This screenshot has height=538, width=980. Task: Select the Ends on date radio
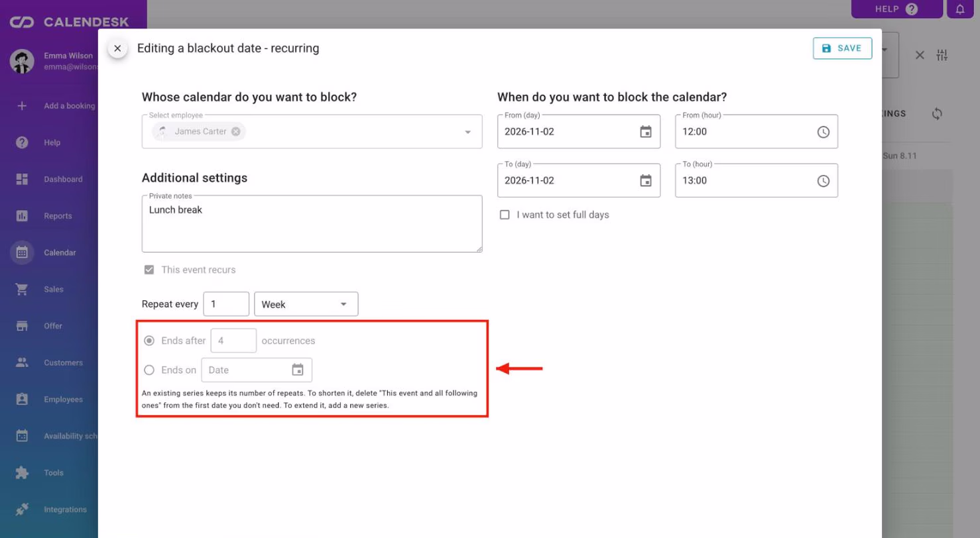click(x=149, y=370)
